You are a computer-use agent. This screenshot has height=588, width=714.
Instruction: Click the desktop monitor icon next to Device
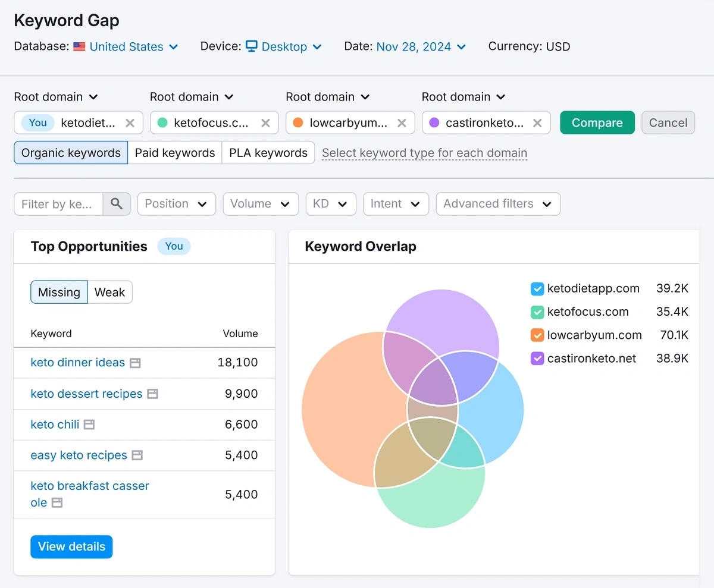point(252,46)
